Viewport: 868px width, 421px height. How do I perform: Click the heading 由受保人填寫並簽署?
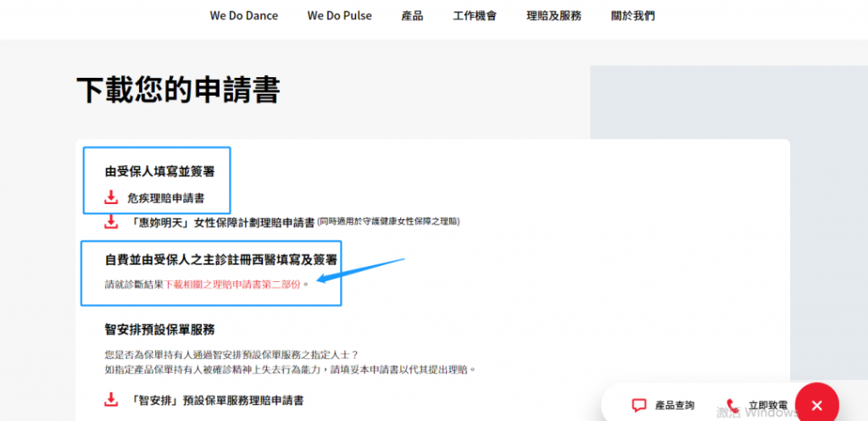point(159,171)
